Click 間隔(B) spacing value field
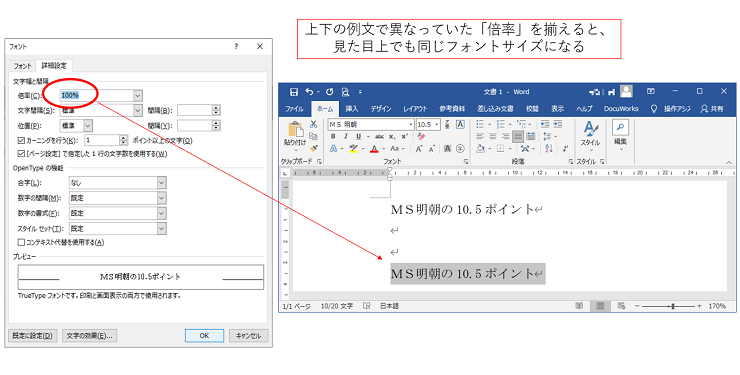 [194, 111]
